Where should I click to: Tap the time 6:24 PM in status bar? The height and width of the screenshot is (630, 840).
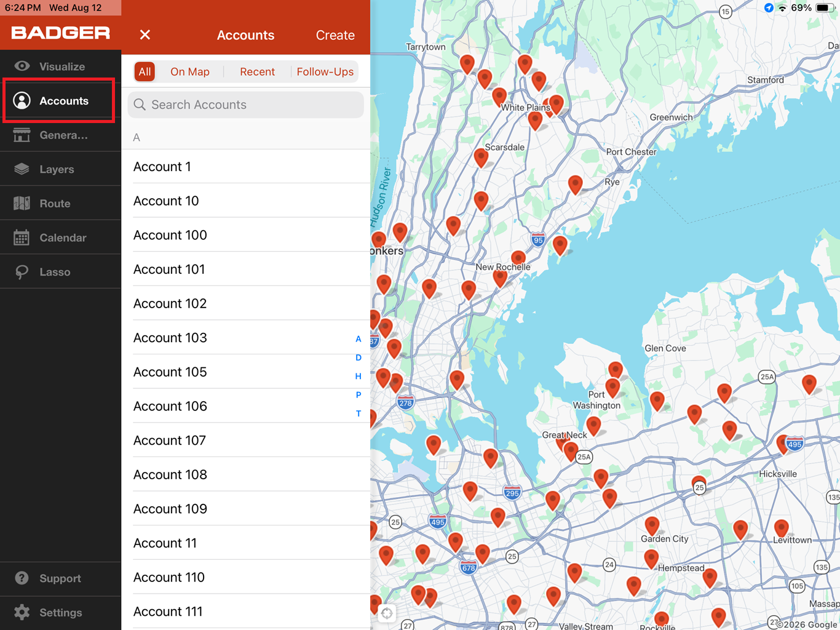coord(23,8)
